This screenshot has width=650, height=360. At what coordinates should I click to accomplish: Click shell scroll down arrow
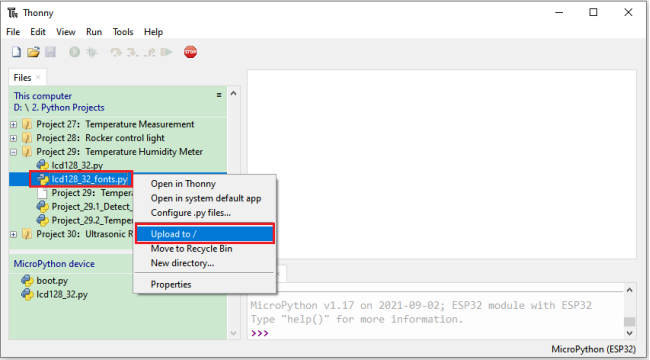click(630, 333)
